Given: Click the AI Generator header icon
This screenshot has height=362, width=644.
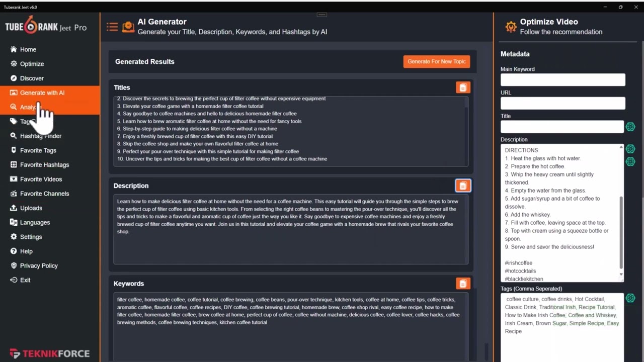Looking at the screenshot, I should (128, 27).
